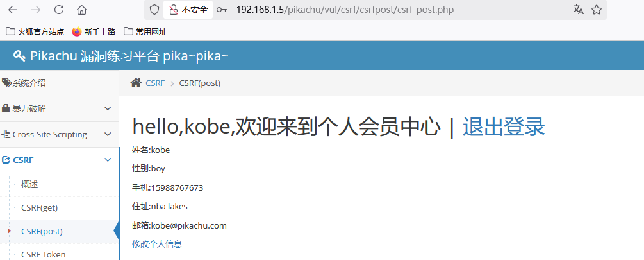Screen dimensions: 644x260
Task: Bookmark this page with the star icon
Action: [597, 10]
